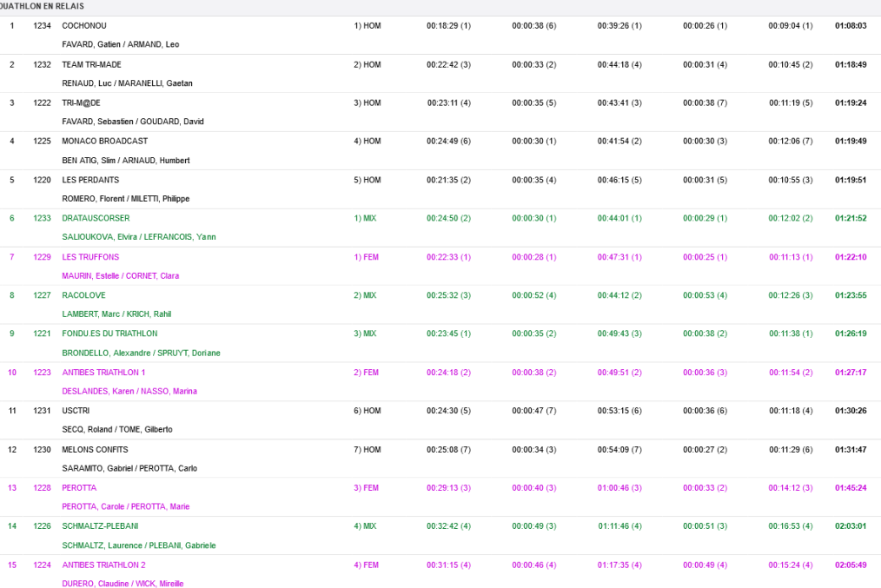Click total time 01:08:03

[x=851, y=26]
